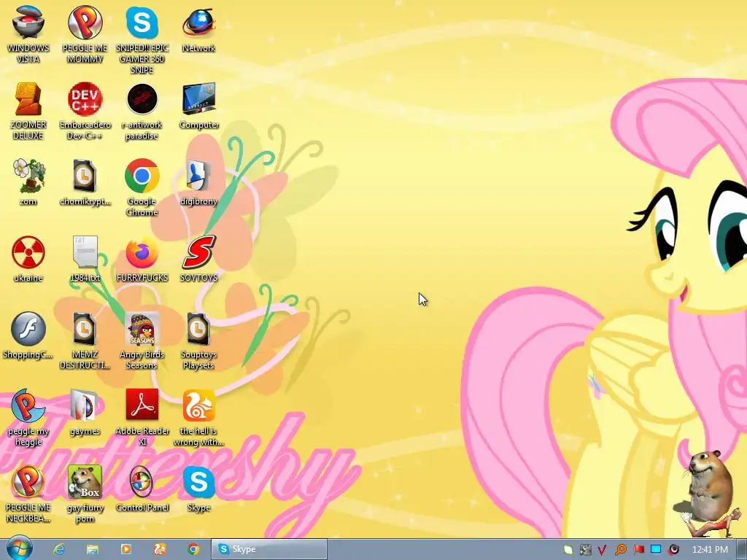Image resolution: width=747 pixels, height=560 pixels.
Task: Switch to the Skype taskbar window
Action: pyautogui.click(x=269, y=549)
